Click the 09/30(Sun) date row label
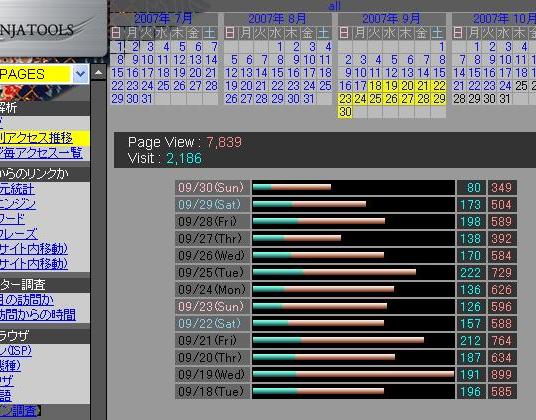The height and width of the screenshot is (420, 536). [x=212, y=187]
